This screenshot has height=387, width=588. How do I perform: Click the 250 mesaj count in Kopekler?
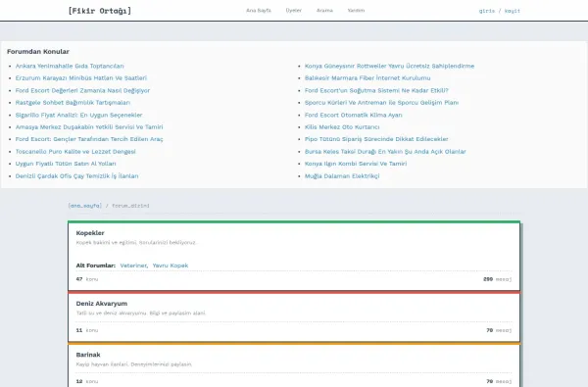click(x=497, y=279)
